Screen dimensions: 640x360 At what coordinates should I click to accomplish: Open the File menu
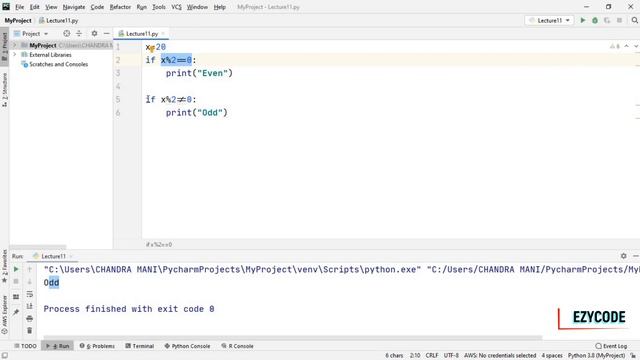20,7
